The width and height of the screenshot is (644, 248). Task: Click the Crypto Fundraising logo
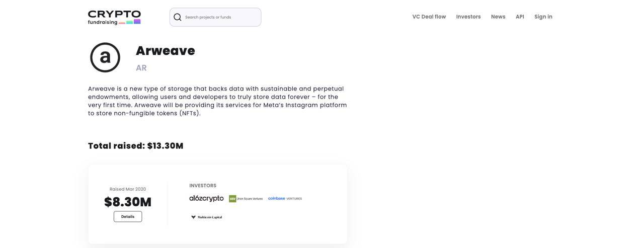114,17
